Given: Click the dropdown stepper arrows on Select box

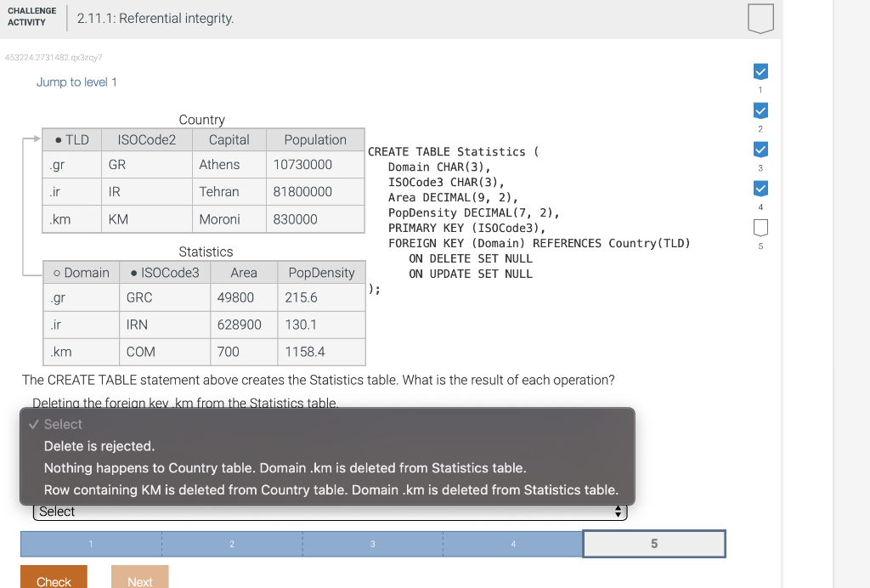Looking at the screenshot, I should [619, 512].
